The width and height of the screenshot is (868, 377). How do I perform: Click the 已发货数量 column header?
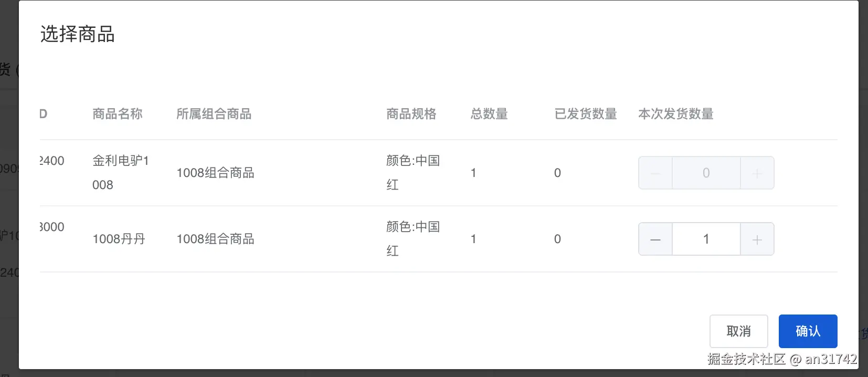pyautogui.click(x=586, y=114)
